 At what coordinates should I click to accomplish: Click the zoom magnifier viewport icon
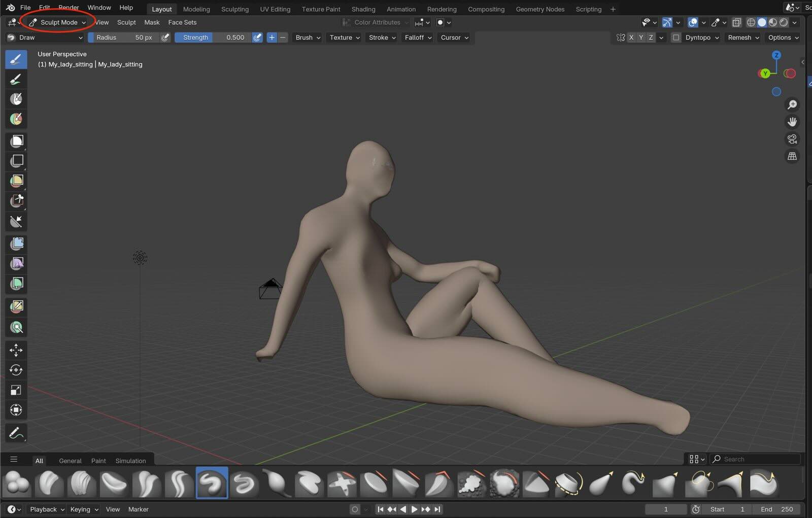coord(792,105)
